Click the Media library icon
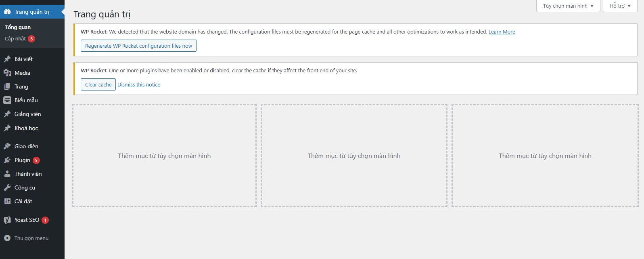The image size is (644, 259). click(x=7, y=73)
